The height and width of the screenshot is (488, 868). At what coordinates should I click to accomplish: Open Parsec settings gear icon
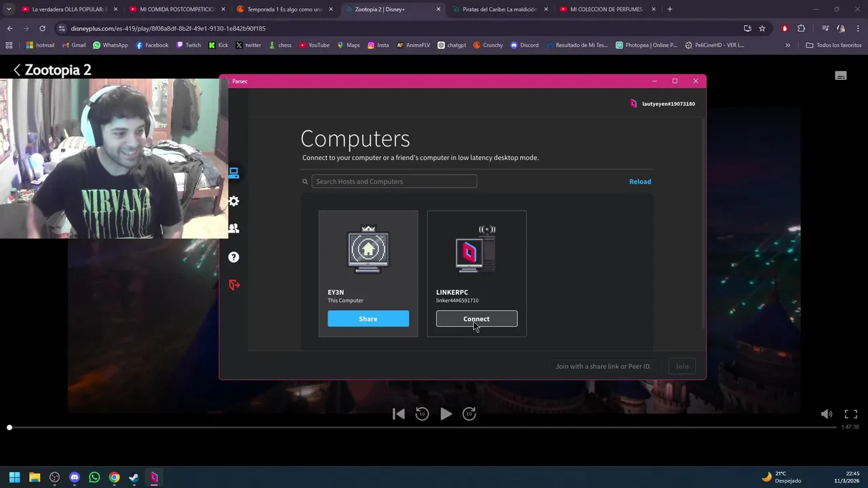[x=233, y=201]
